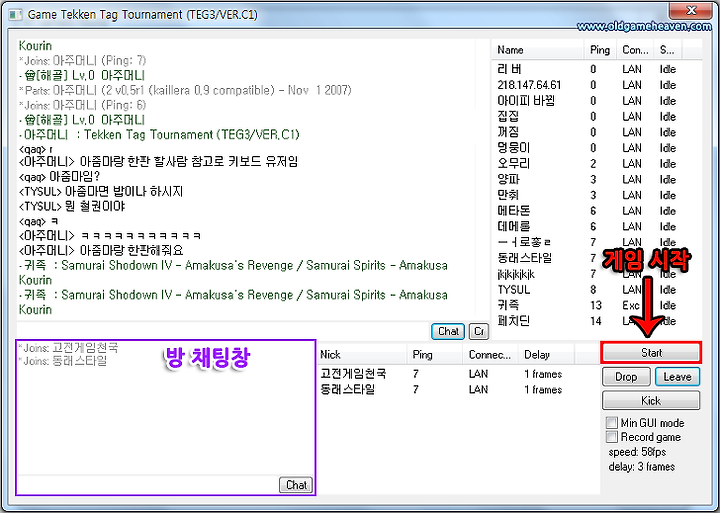Focus the lobby chat input field
Viewport: 720px width, 513px height.
click(x=223, y=331)
